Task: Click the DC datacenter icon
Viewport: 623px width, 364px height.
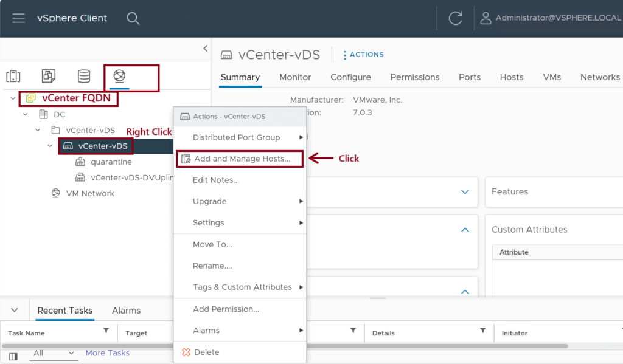Action: [x=43, y=114]
